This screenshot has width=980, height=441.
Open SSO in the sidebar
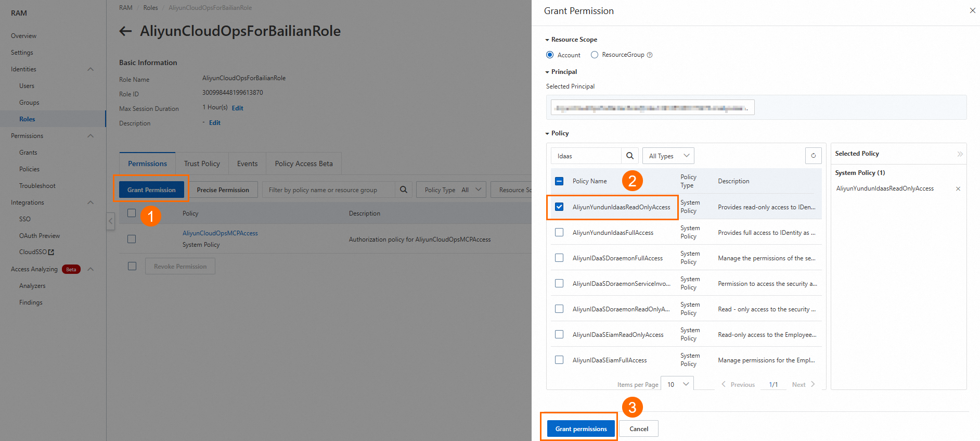[x=25, y=219]
